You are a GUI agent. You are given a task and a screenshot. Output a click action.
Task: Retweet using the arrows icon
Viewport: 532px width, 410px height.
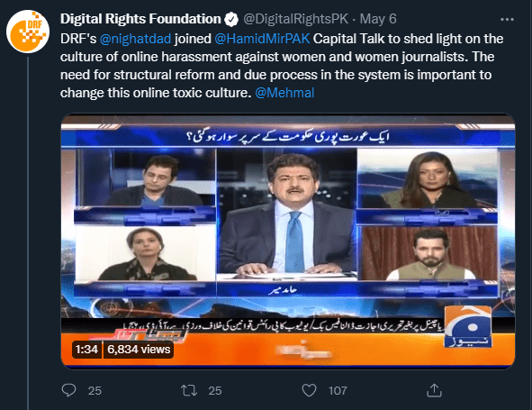[x=189, y=390]
